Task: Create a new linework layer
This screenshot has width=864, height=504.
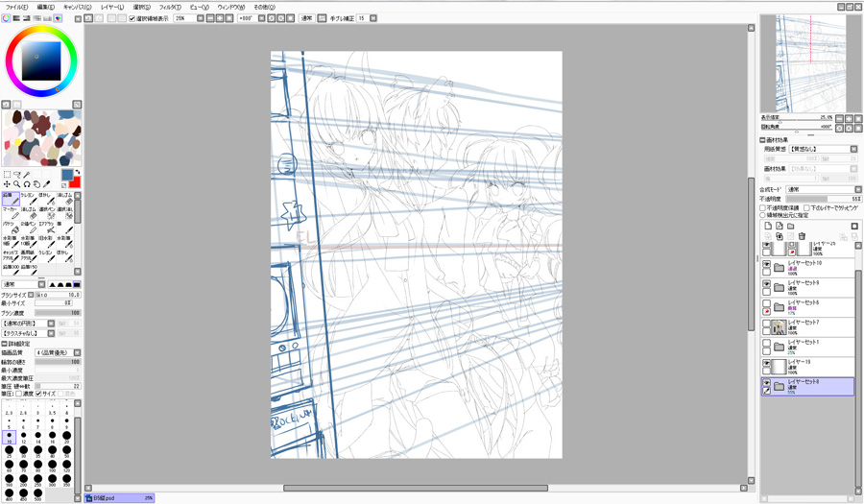Action: coord(780,226)
